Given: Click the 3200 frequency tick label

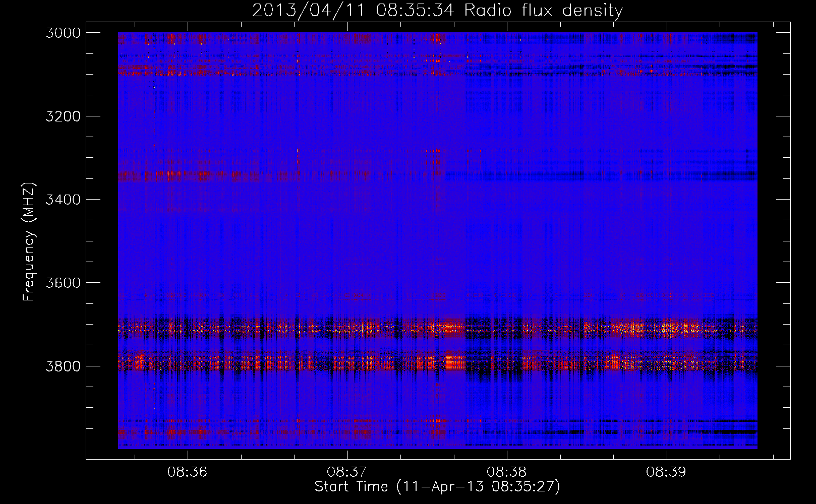Looking at the screenshot, I should point(63,116).
